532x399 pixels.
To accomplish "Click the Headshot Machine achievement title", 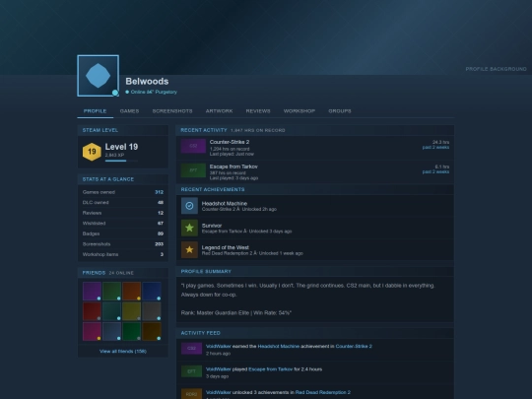I will pos(225,204).
